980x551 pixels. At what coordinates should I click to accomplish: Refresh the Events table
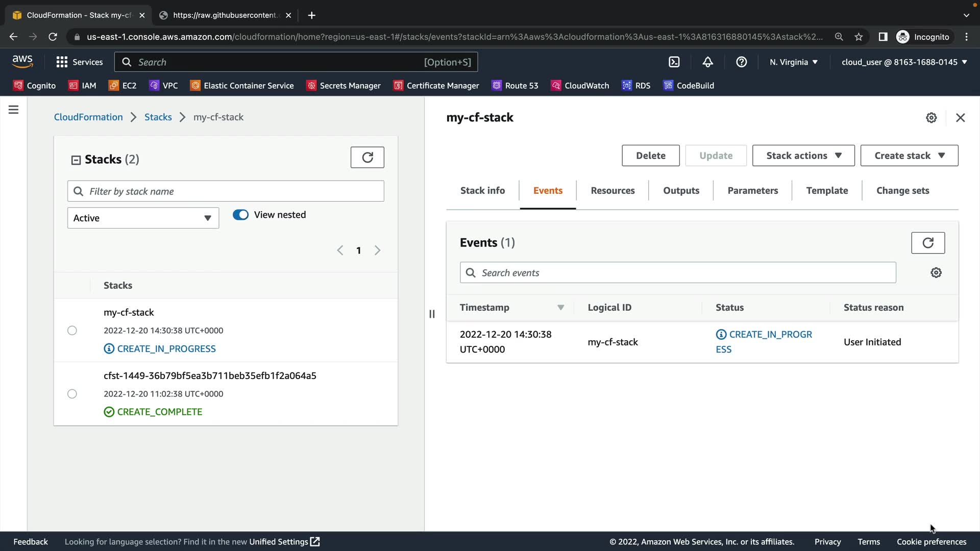[927, 243]
